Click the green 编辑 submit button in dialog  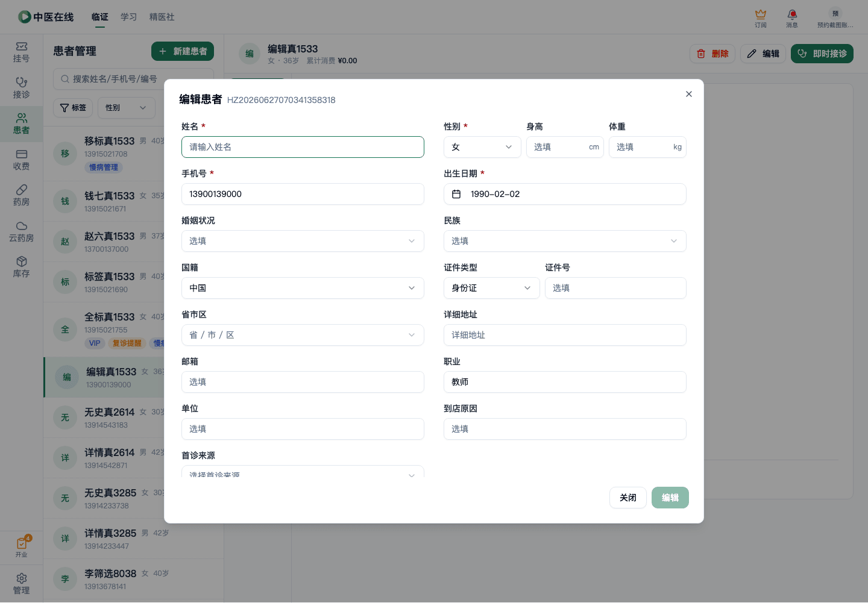click(x=670, y=498)
